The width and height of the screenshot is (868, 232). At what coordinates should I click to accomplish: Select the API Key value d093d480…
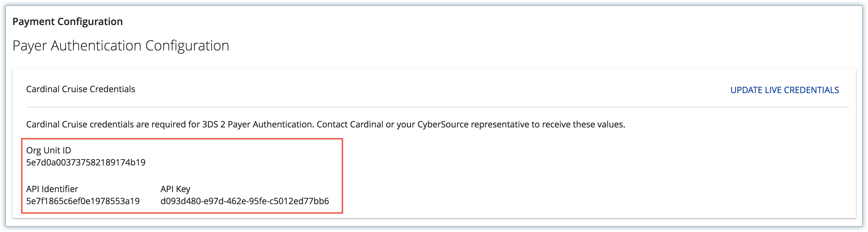(245, 201)
